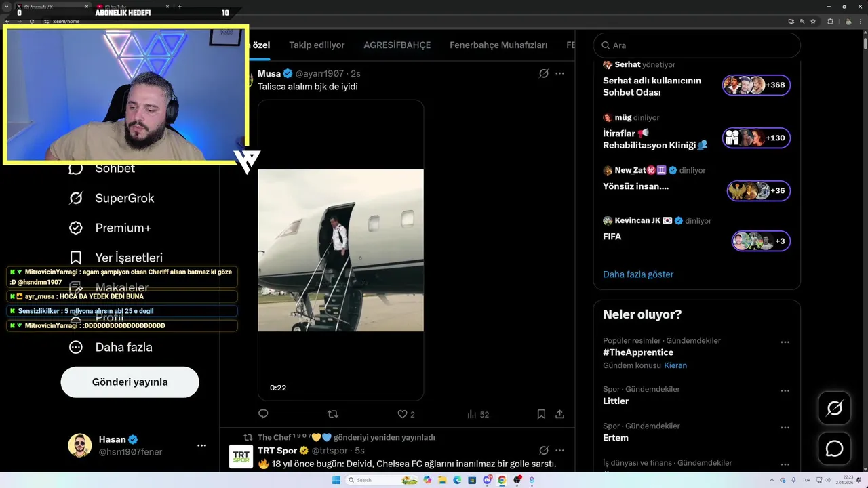Screen dimensions: 868x488
Task: Open Chrome extensions puzzle icon
Action: (830, 21)
